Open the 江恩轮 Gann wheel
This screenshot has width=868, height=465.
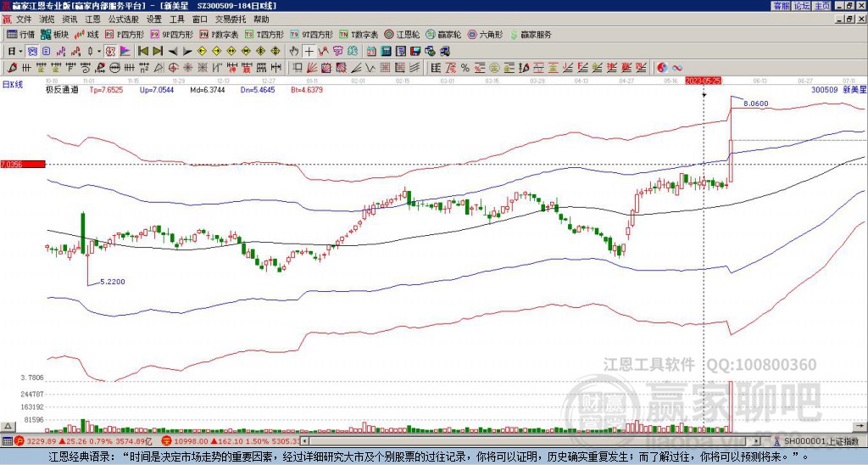403,34
